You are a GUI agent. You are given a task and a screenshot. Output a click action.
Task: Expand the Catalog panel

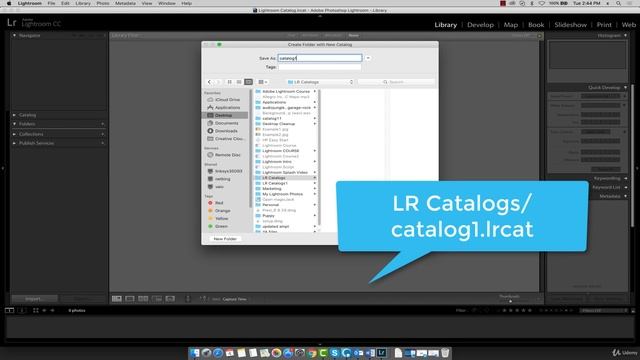click(x=15, y=115)
